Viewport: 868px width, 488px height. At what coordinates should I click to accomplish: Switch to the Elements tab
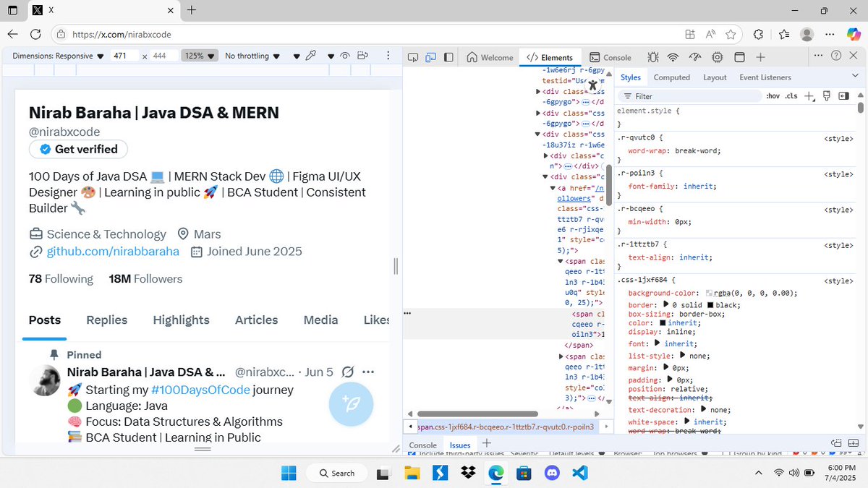pos(550,57)
